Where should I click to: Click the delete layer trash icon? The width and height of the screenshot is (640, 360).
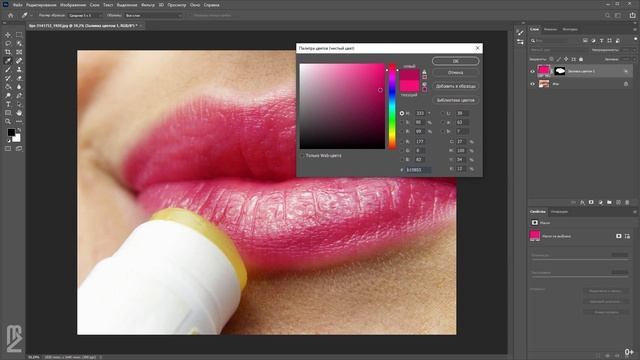click(627, 202)
